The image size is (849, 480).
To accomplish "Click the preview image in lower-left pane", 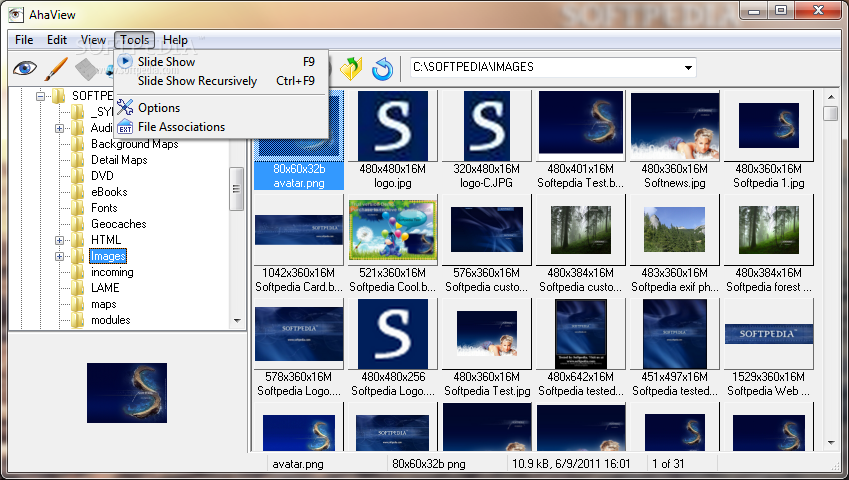I will click(127, 393).
